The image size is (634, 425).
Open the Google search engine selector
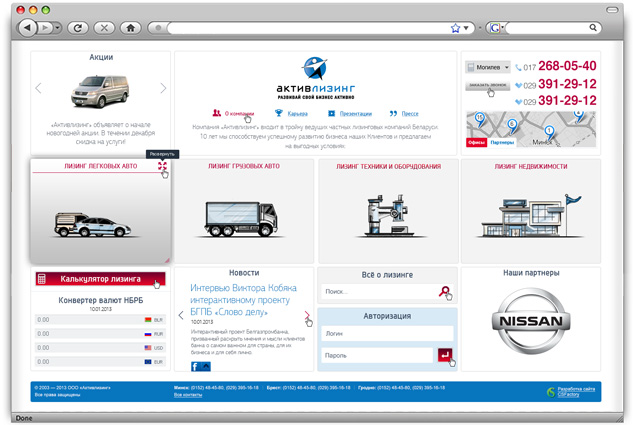(x=496, y=28)
